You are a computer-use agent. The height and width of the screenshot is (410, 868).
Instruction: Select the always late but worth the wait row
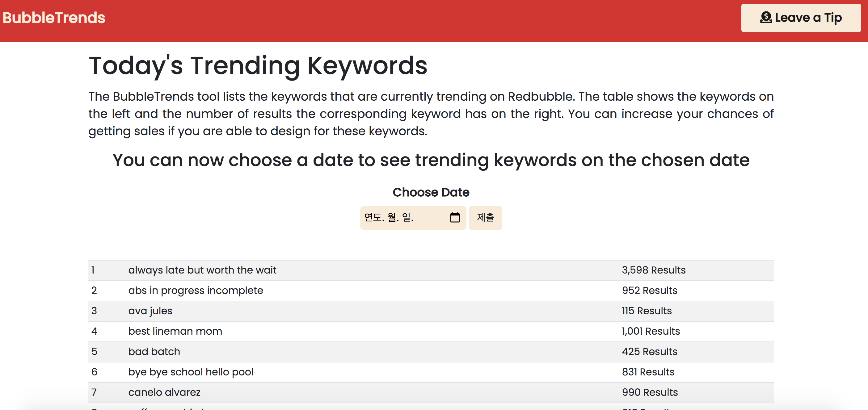(202, 270)
